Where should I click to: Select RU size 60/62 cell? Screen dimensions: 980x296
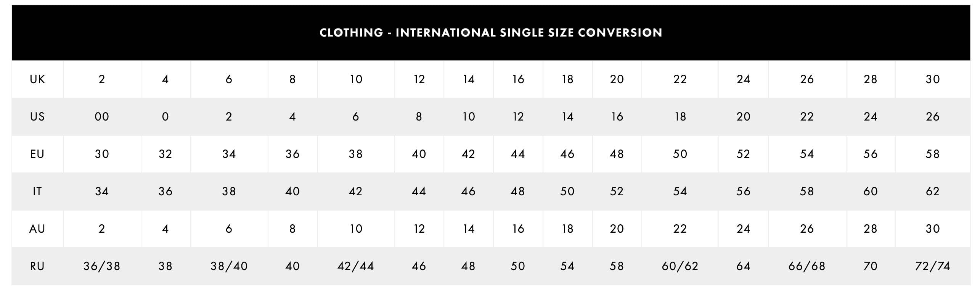pos(680,266)
